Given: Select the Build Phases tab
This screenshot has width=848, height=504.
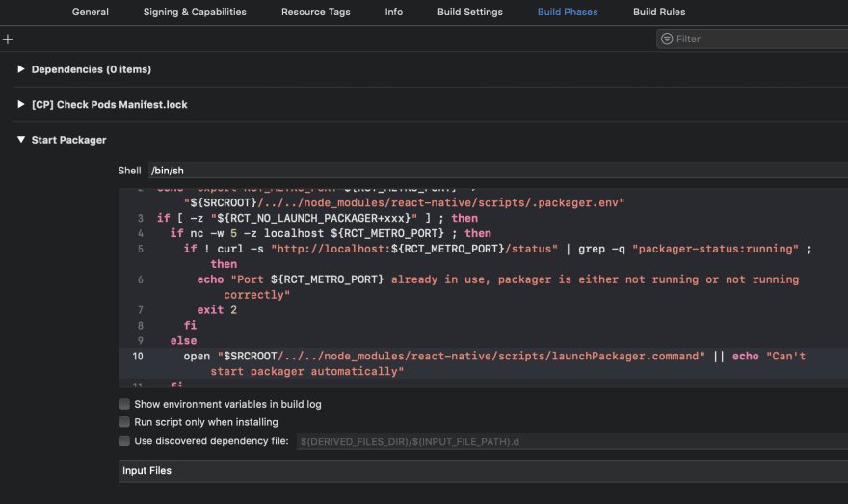Looking at the screenshot, I should (568, 12).
